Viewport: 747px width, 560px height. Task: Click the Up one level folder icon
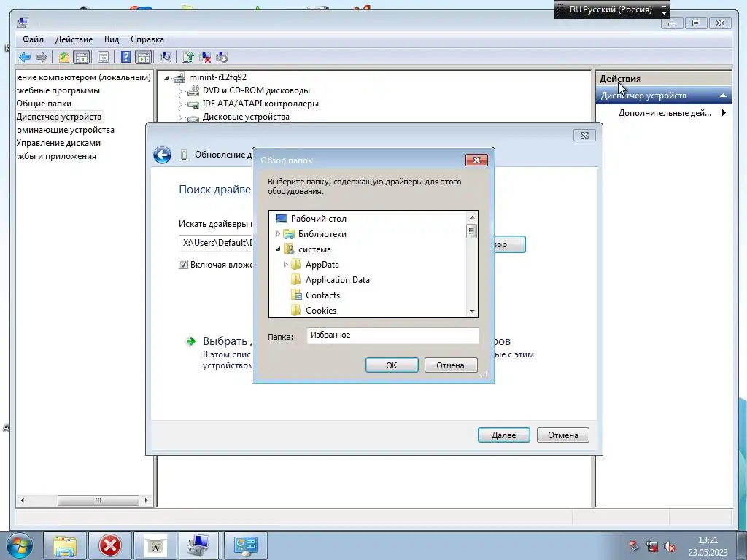pyautogui.click(x=64, y=58)
